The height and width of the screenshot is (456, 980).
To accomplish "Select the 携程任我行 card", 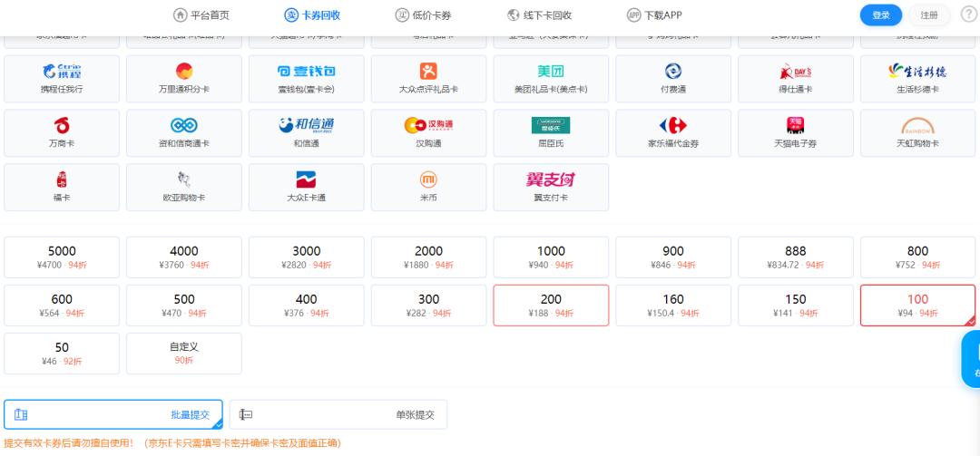I will [x=62, y=79].
